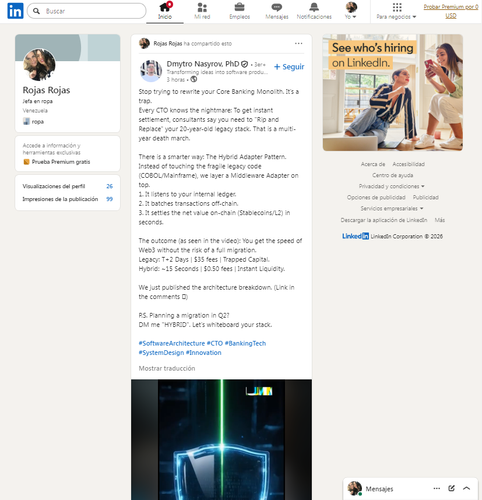Click the ropa company entry in the profile card
This screenshot has width=482, height=500.
click(33, 122)
